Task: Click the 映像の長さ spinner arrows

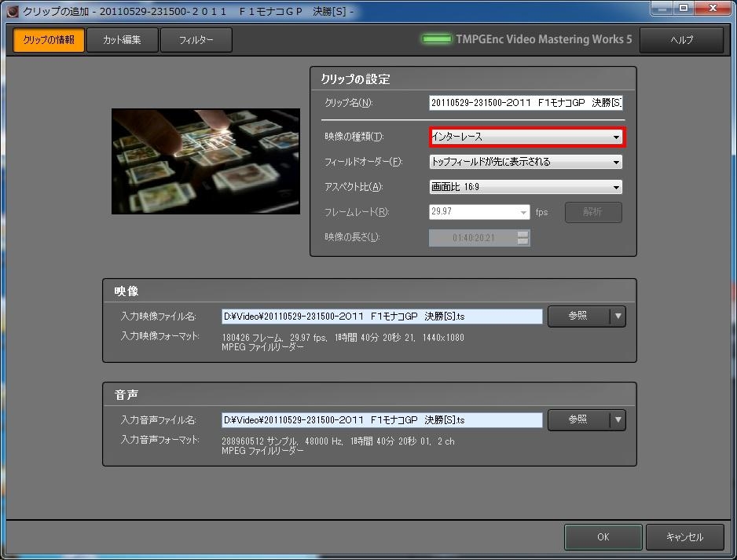Action: (523, 237)
